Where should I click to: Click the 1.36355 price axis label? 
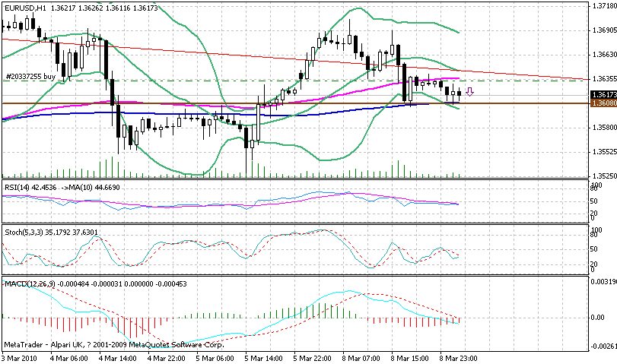click(604, 79)
